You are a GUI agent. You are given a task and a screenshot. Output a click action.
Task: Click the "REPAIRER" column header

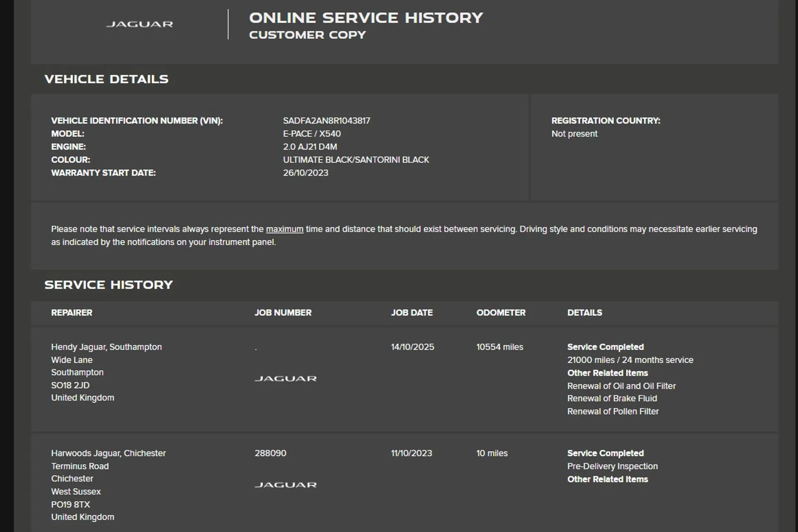[x=71, y=313]
